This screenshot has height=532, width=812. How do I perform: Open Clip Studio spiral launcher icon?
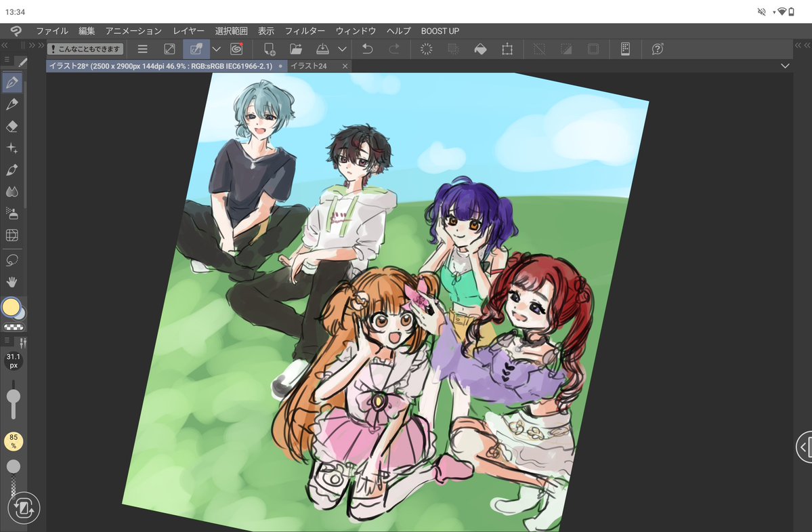[x=236, y=49]
